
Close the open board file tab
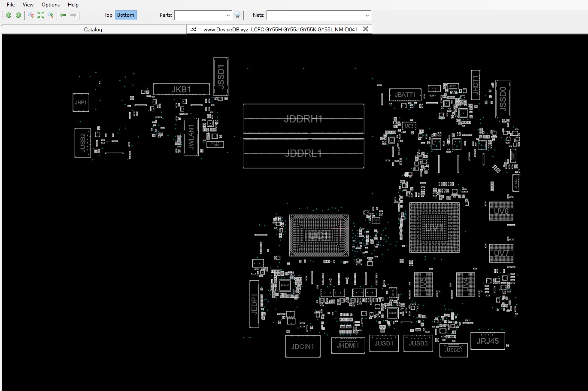pyautogui.click(x=366, y=29)
